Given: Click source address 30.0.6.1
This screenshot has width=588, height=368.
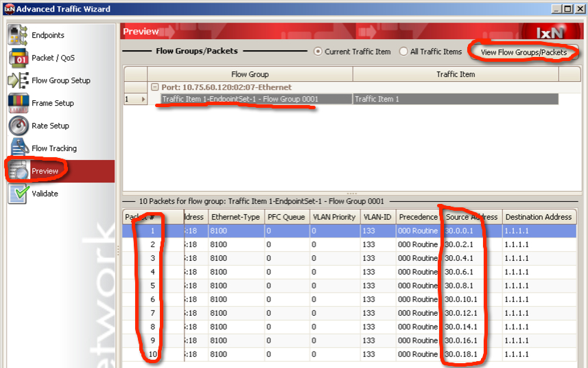Looking at the screenshot, I should tap(458, 272).
